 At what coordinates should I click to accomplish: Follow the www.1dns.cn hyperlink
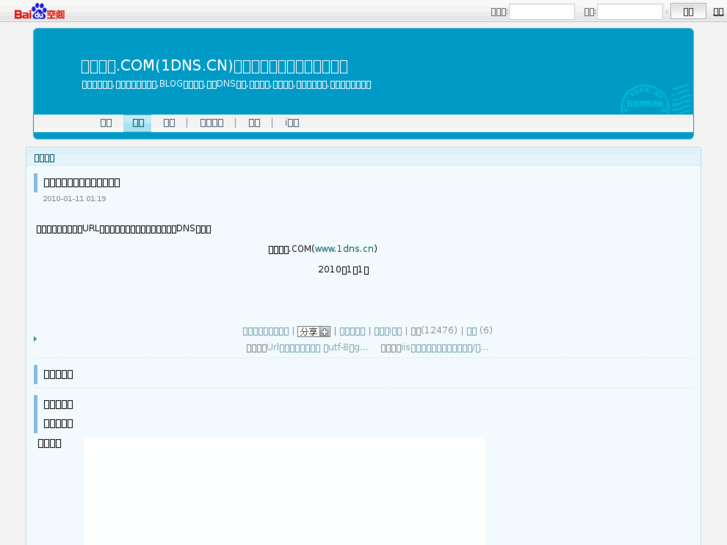344,249
